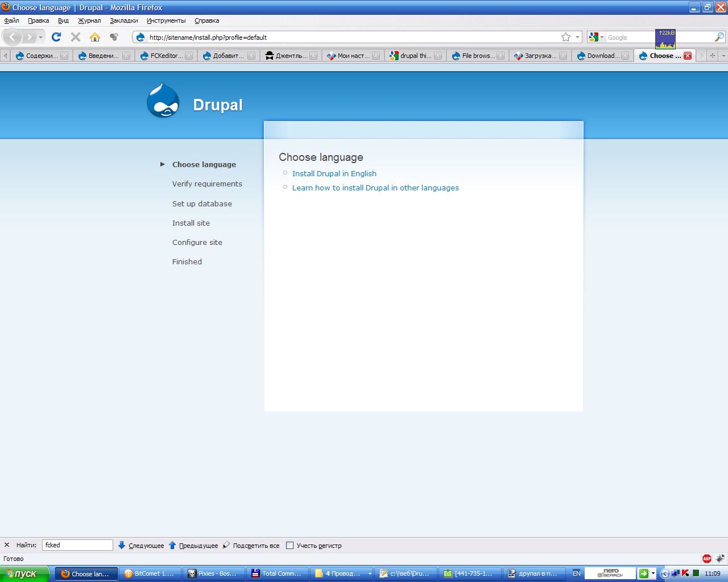Expand the Проводник taskbar group dropdown
The image size is (728, 582).
370,573
